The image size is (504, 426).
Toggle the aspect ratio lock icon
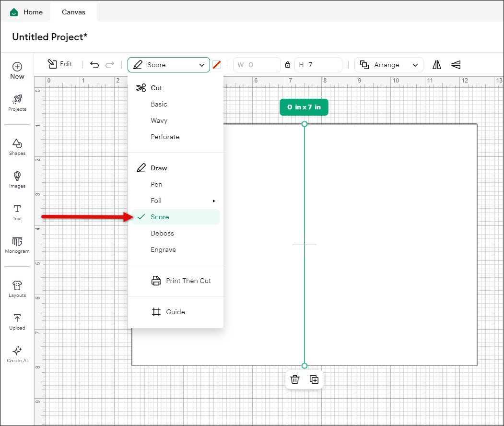[x=288, y=65]
